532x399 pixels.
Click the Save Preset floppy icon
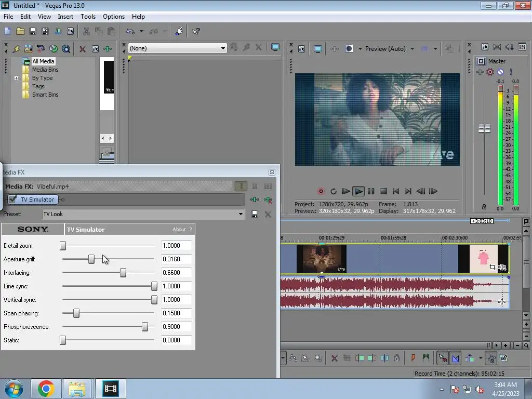pos(255,214)
